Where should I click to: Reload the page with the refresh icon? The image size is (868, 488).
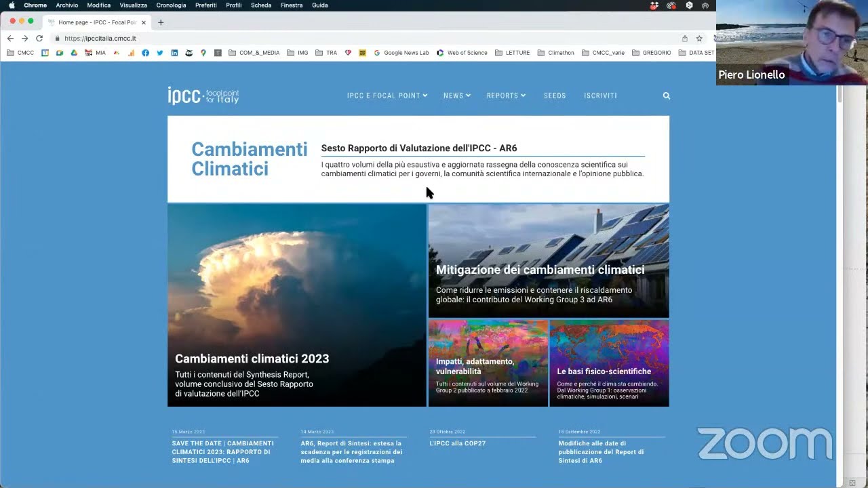pos(39,39)
